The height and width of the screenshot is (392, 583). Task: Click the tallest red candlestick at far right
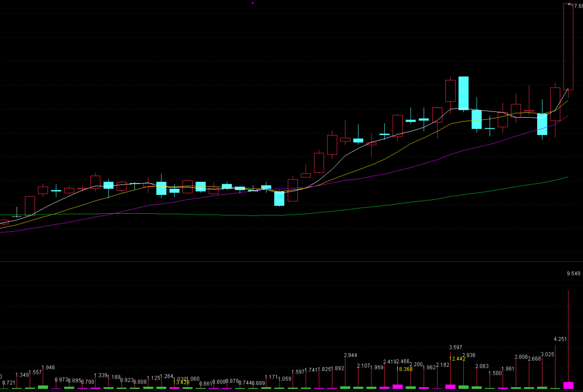(x=568, y=46)
